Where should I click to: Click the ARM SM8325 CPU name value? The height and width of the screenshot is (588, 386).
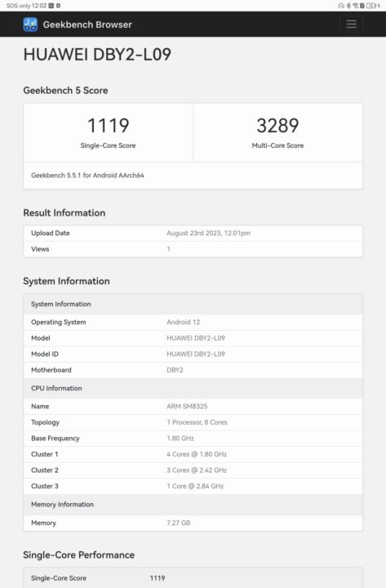point(187,406)
